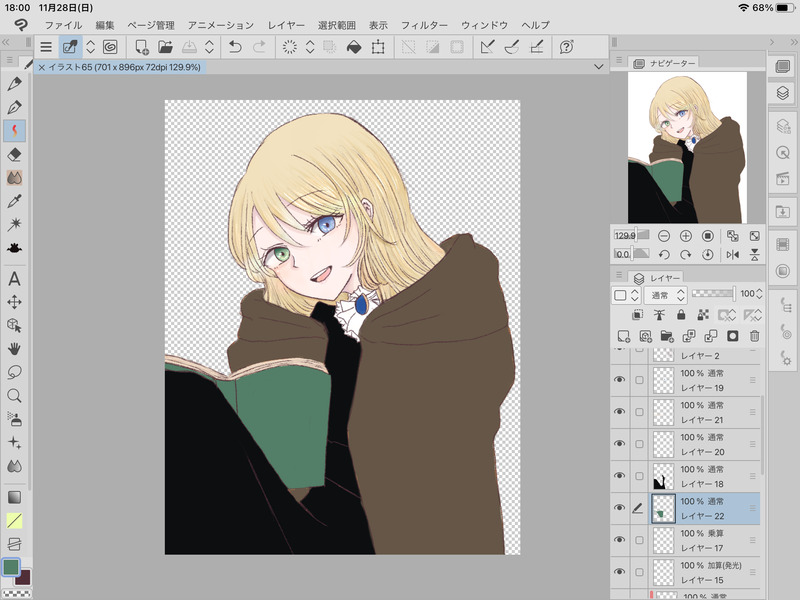Screen dimensions: 800x600
Task: Expand canvas tab list chevron
Action: click(598, 67)
